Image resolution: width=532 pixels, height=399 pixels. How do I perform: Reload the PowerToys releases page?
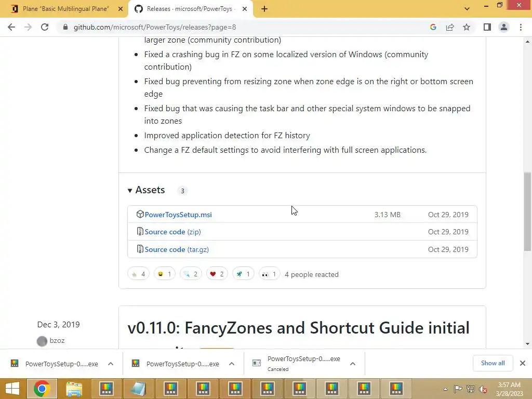[x=45, y=27]
